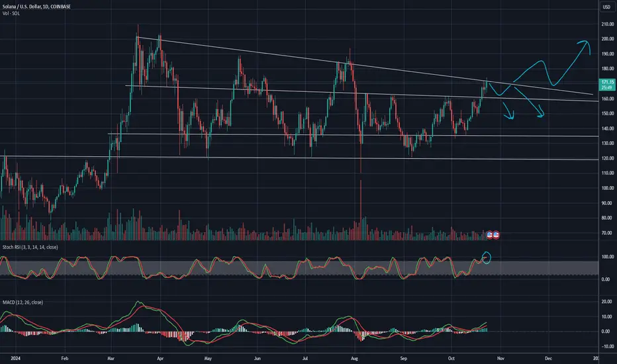Click the Oct label on the time axis
The image size is (617, 364).
(451, 359)
